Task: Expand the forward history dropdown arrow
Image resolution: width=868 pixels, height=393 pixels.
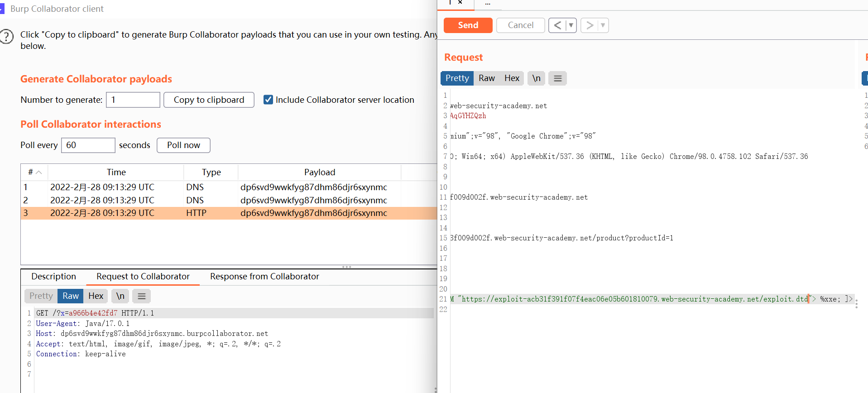Action: [x=603, y=25]
